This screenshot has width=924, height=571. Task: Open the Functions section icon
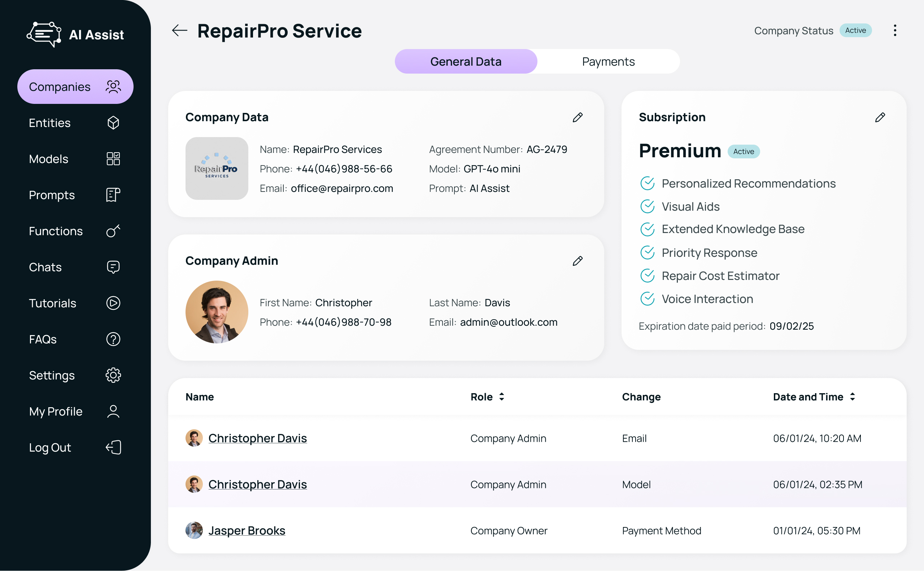click(113, 231)
